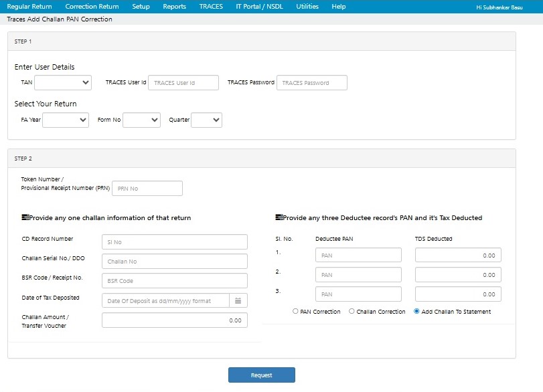Screen dimensions: 543x392
Task: Focus the TRACES User Id field
Action: [x=183, y=83]
